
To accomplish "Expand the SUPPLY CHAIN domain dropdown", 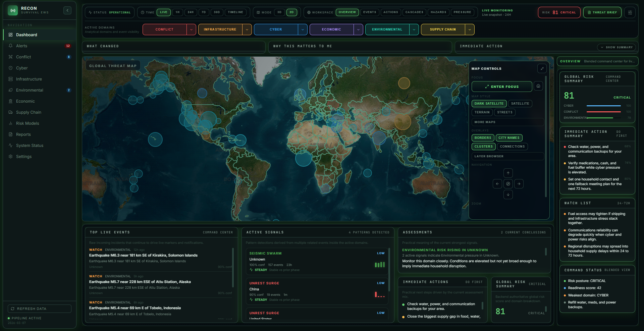I will [470, 29].
